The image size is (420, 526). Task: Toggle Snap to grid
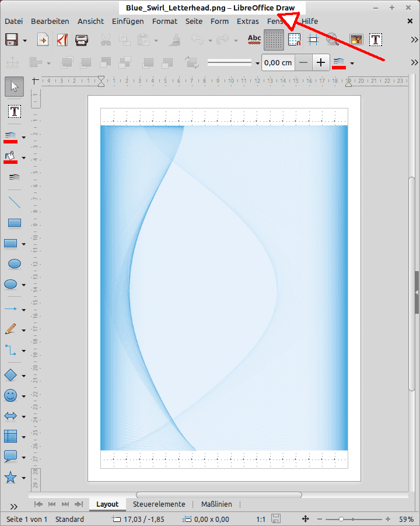click(x=294, y=40)
